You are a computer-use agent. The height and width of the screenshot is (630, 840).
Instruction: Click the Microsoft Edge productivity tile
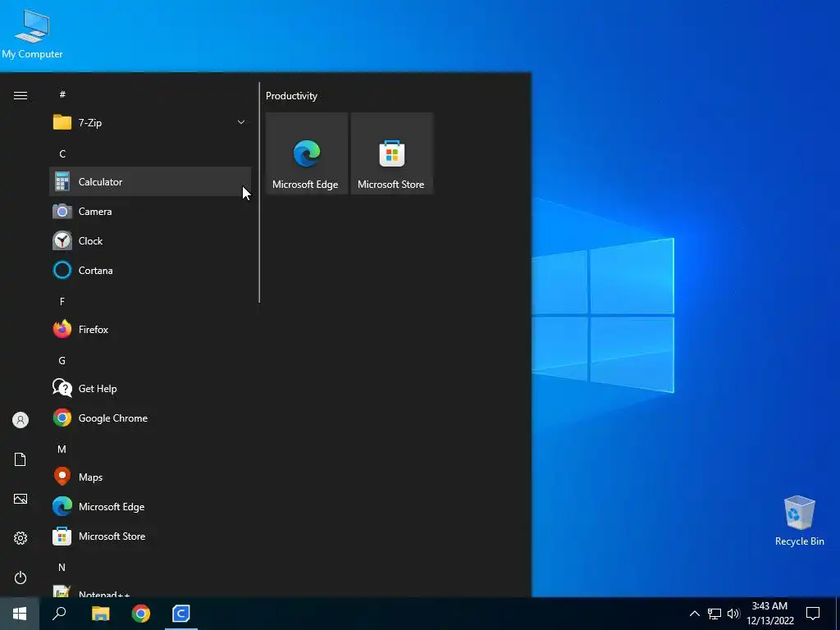307,153
